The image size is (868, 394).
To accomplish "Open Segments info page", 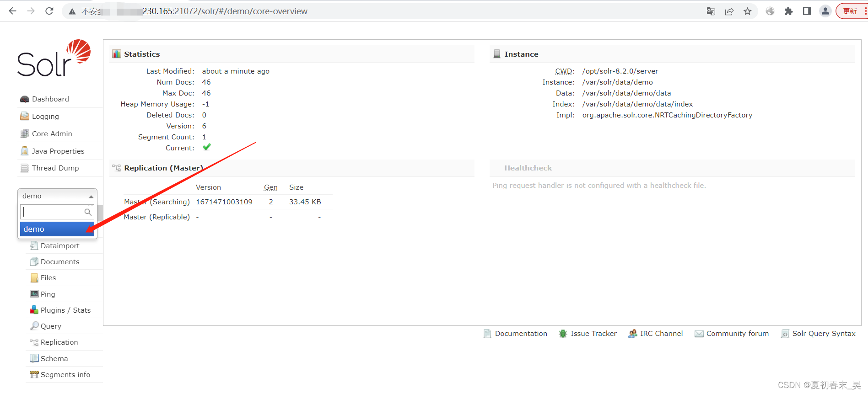I will click(x=65, y=375).
